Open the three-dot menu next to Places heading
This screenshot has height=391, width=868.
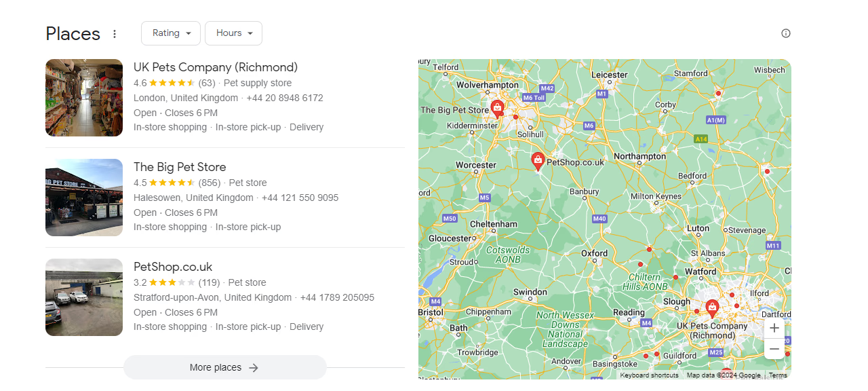pyautogui.click(x=114, y=33)
